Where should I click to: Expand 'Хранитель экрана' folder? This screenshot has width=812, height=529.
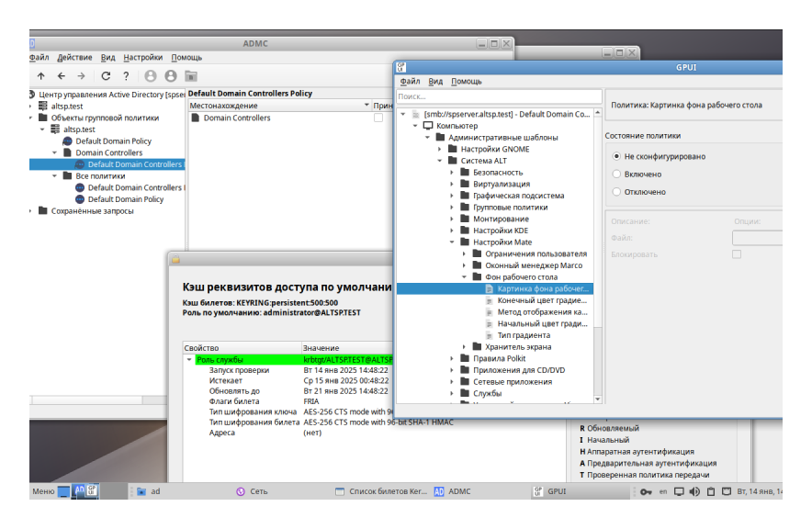[464, 347]
